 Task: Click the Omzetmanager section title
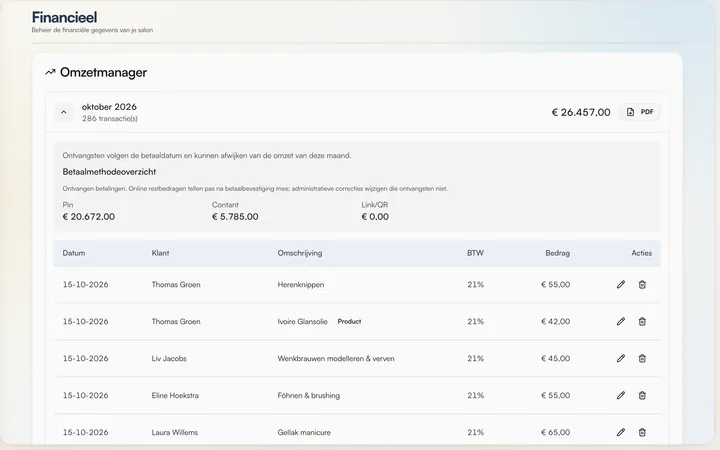coord(103,72)
